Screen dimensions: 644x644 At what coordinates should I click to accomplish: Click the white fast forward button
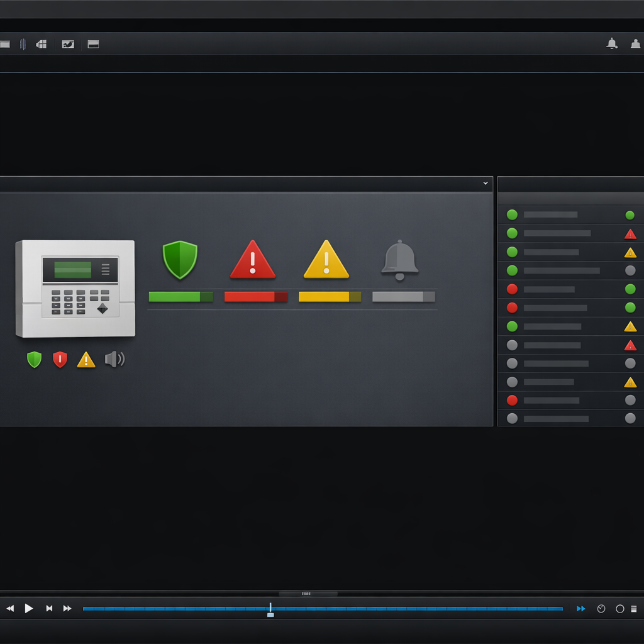click(67, 608)
